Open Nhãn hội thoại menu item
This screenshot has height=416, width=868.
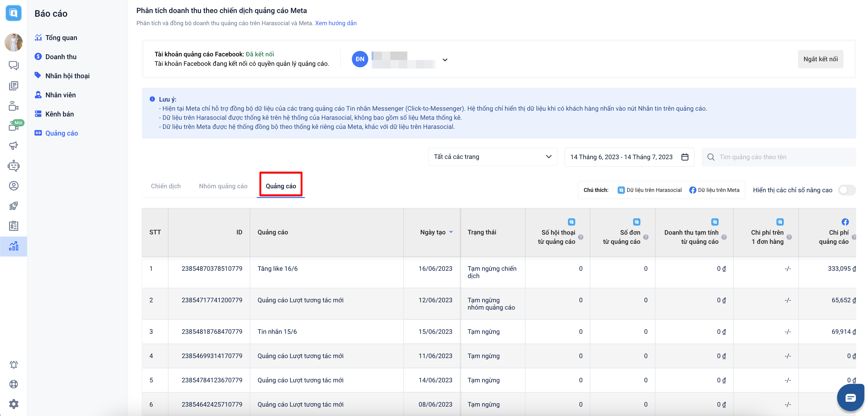(67, 76)
